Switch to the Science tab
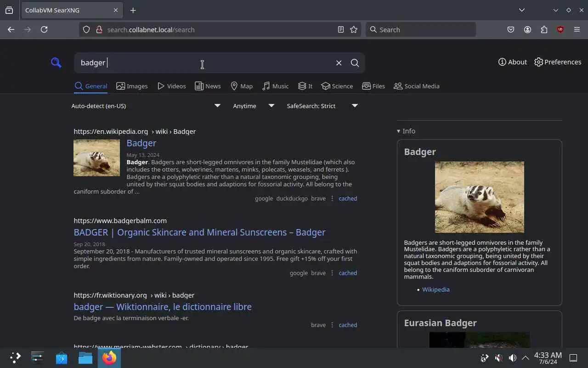The width and height of the screenshot is (588, 368). click(x=337, y=86)
